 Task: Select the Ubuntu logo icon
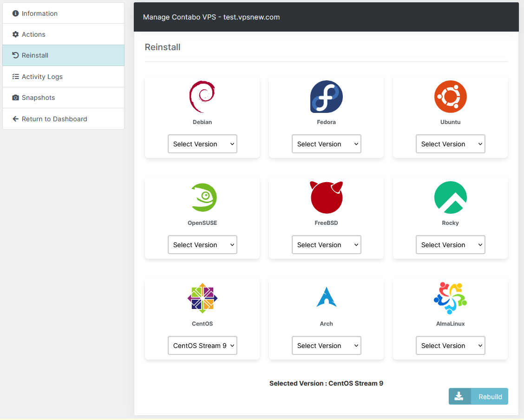click(x=450, y=97)
